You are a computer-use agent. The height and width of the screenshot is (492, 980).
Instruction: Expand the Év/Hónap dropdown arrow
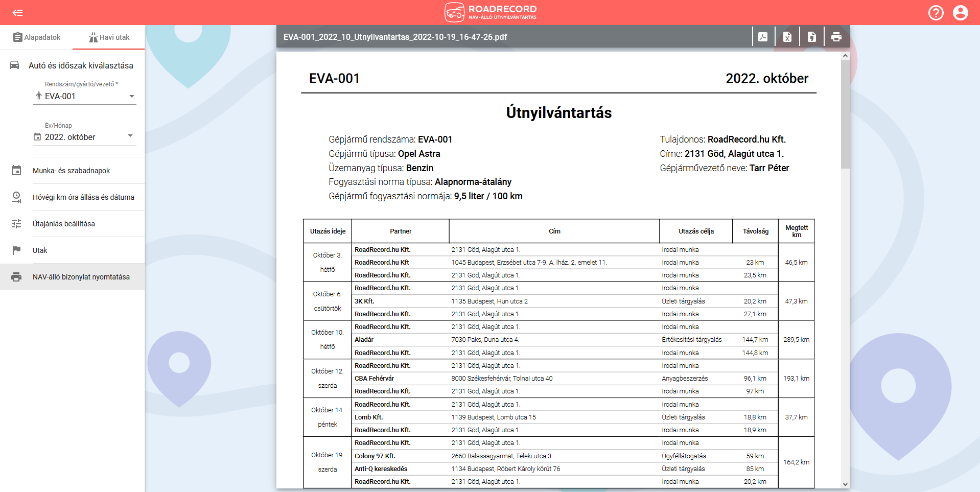(x=130, y=136)
